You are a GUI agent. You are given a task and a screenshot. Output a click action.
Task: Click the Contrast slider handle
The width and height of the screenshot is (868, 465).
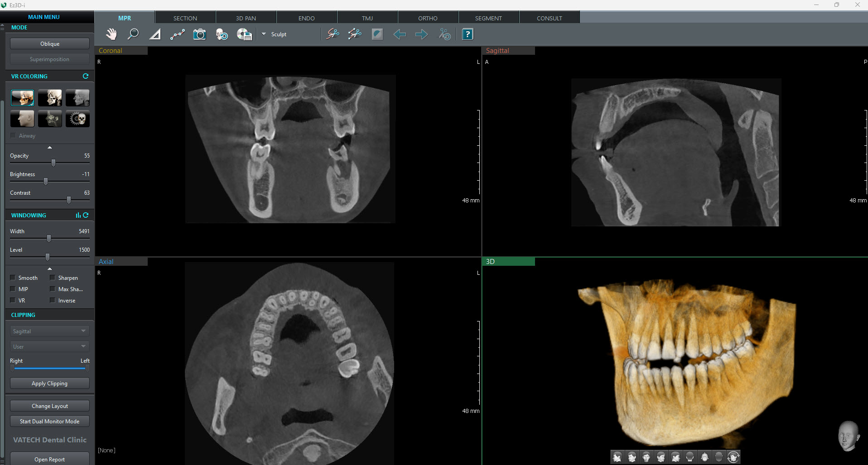(69, 200)
